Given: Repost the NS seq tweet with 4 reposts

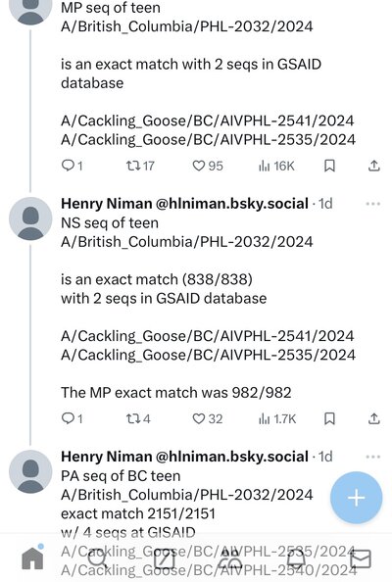Looking at the screenshot, I should point(138,418).
